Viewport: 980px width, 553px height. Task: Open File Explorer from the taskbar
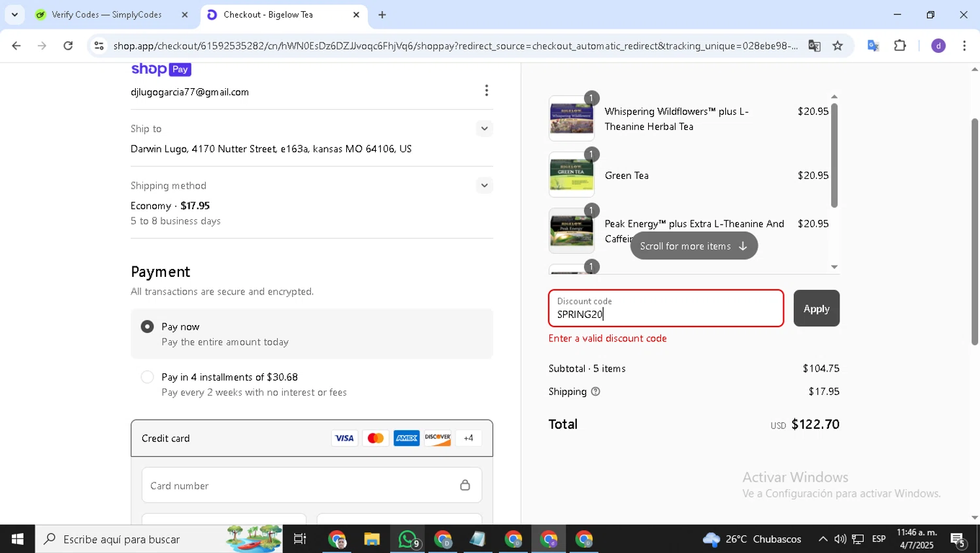pyautogui.click(x=372, y=539)
